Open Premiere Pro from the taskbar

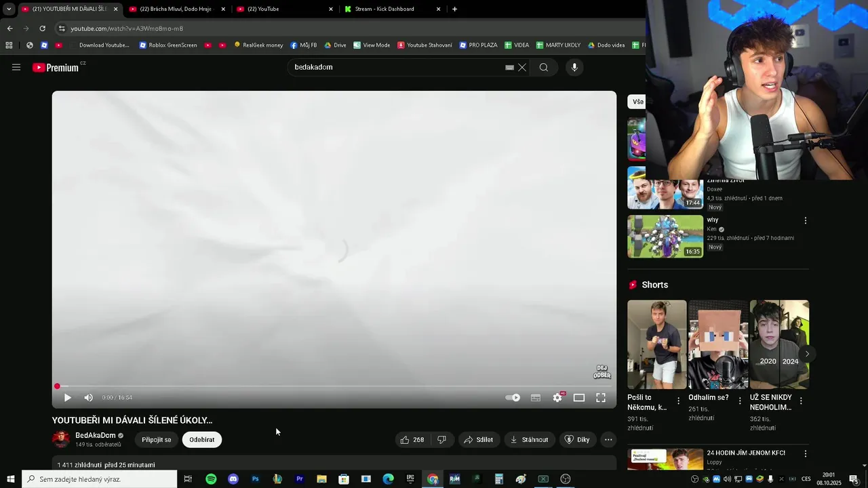(x=299, y=479)
